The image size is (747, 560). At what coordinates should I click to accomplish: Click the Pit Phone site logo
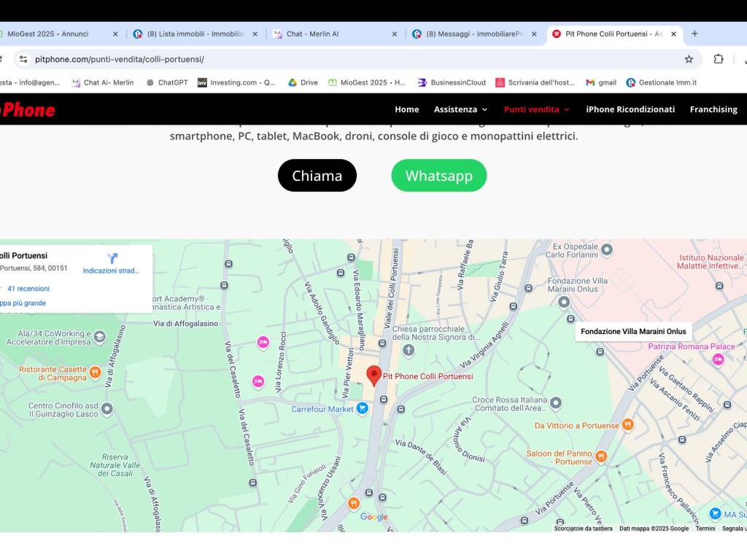28,109
